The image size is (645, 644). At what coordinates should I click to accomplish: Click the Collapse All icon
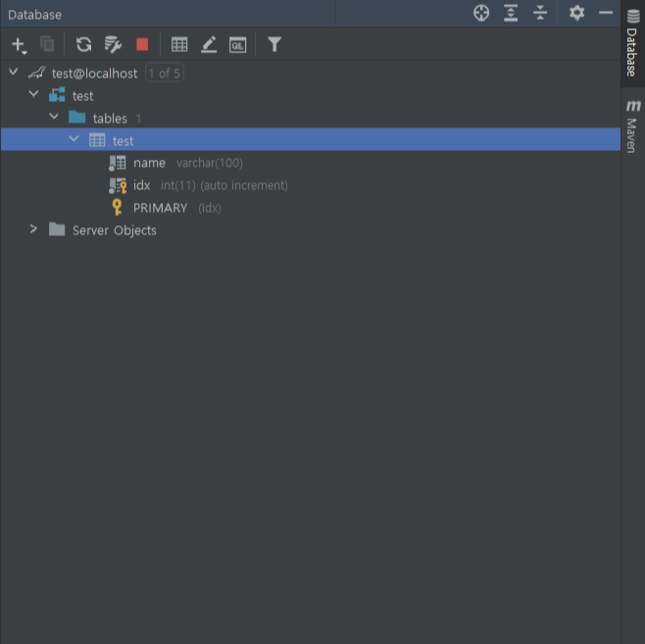(540, 13)
